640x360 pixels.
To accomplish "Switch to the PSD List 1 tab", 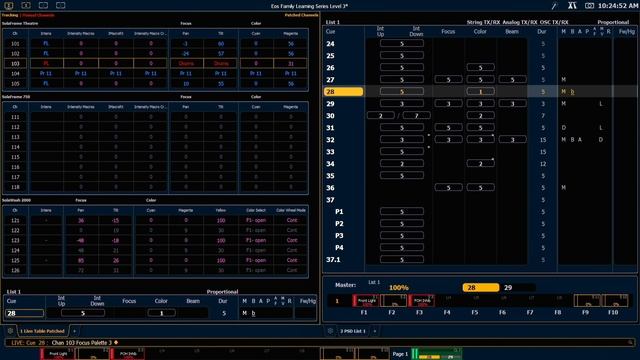I will click(353, 331).
